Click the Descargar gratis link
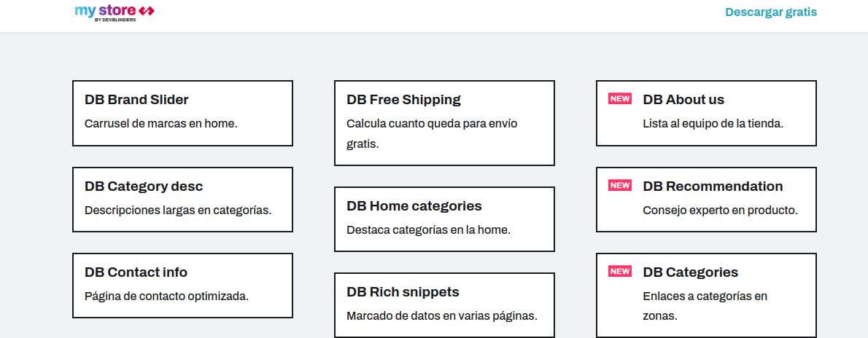 [x=770, y=12]
